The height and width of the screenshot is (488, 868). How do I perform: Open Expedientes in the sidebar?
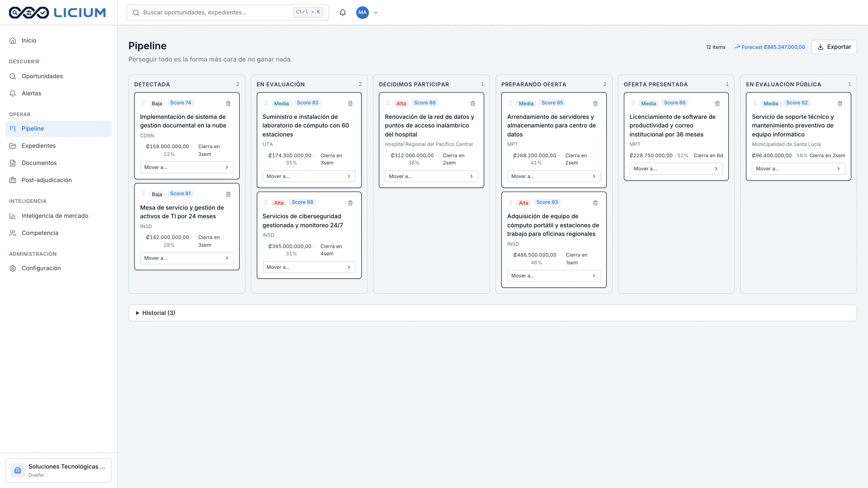[58, 146]
